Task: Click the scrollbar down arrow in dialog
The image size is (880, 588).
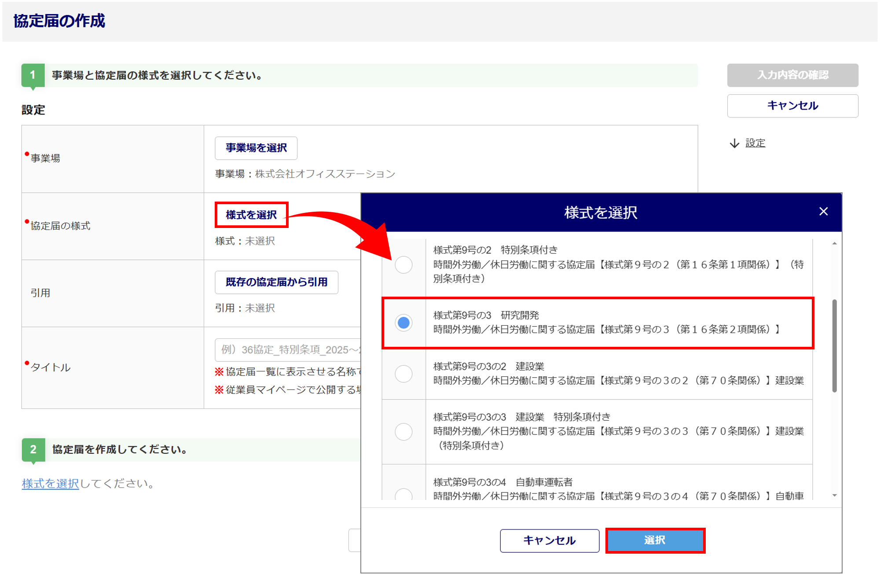Action: pos(834,496)
